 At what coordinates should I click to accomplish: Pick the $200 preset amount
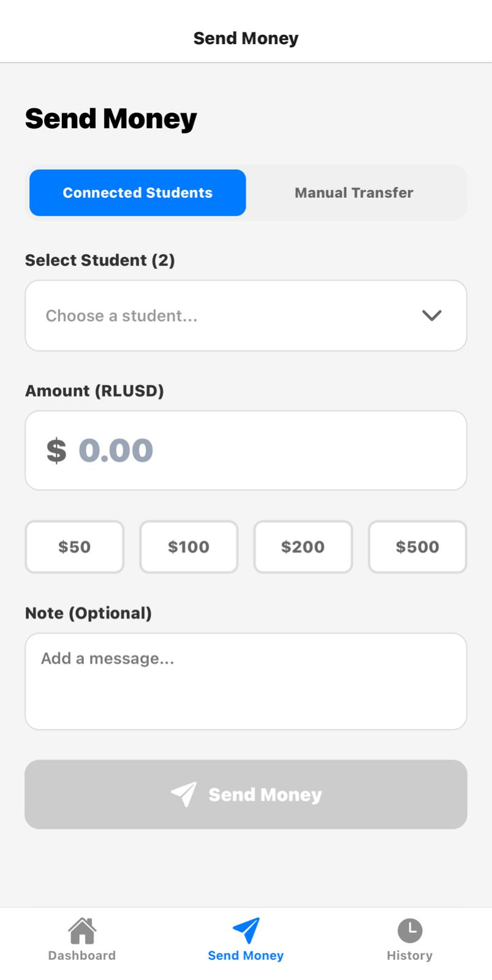point(303,547)
